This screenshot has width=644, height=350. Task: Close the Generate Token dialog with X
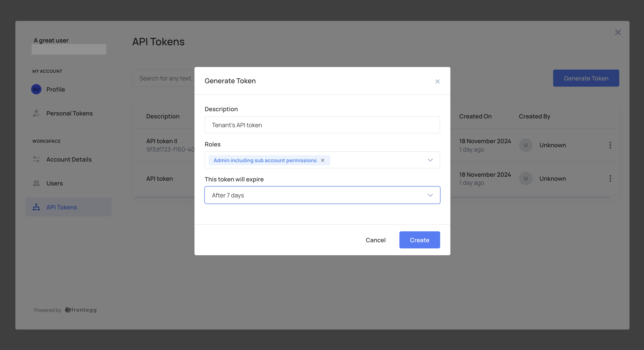(x=437, y=82)
